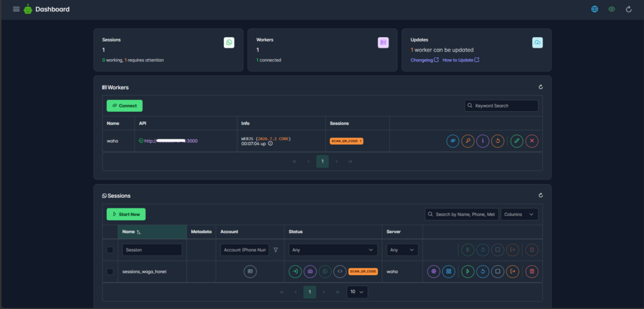
Task: Select page 1 in the Sessions pagination
Action: [x=309, y=292]
